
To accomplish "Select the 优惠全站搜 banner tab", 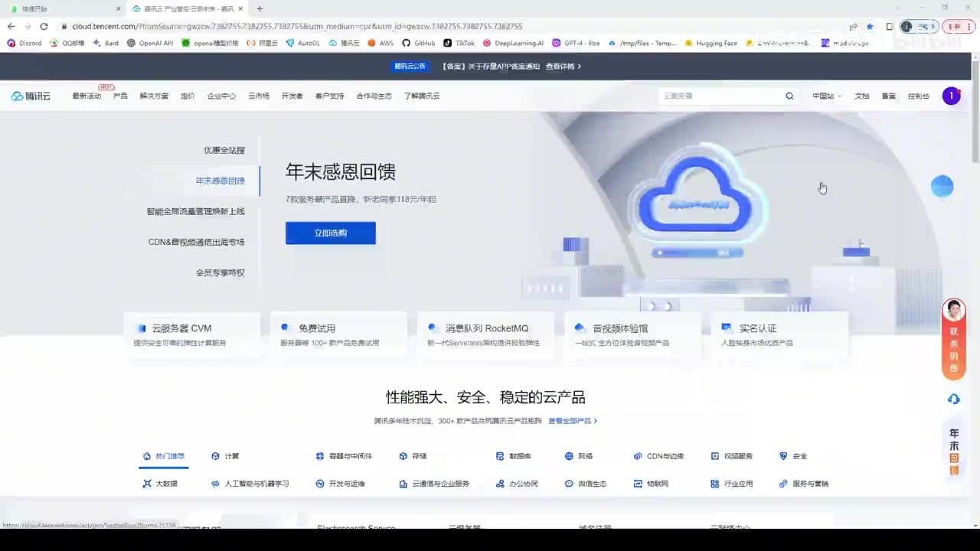I will coord(224,150).
